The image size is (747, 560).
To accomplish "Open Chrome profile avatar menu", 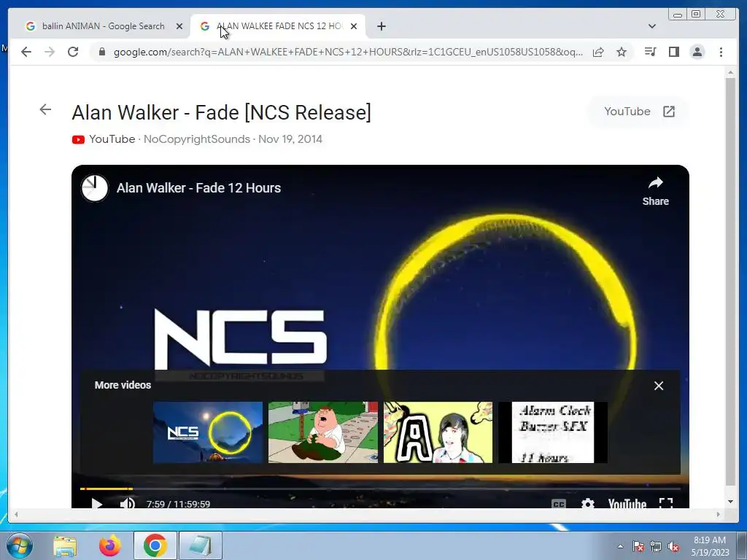I will pos(697,52).
